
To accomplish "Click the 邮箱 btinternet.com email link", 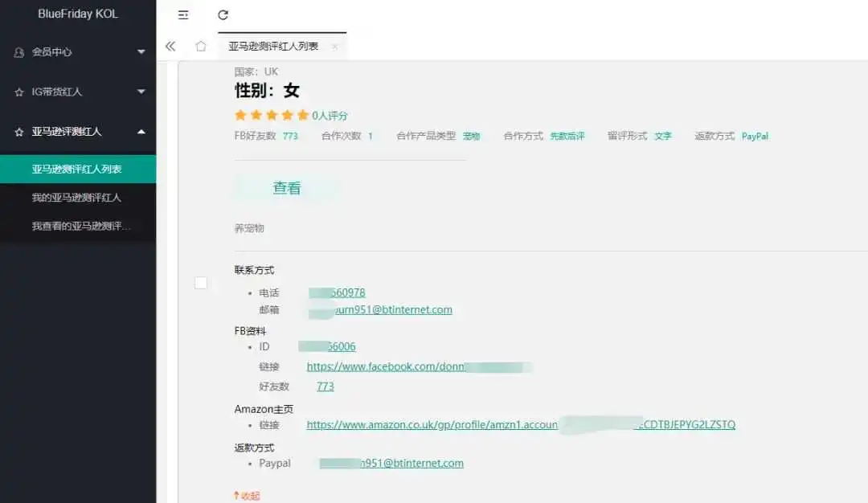I will [x=380, y=310].
